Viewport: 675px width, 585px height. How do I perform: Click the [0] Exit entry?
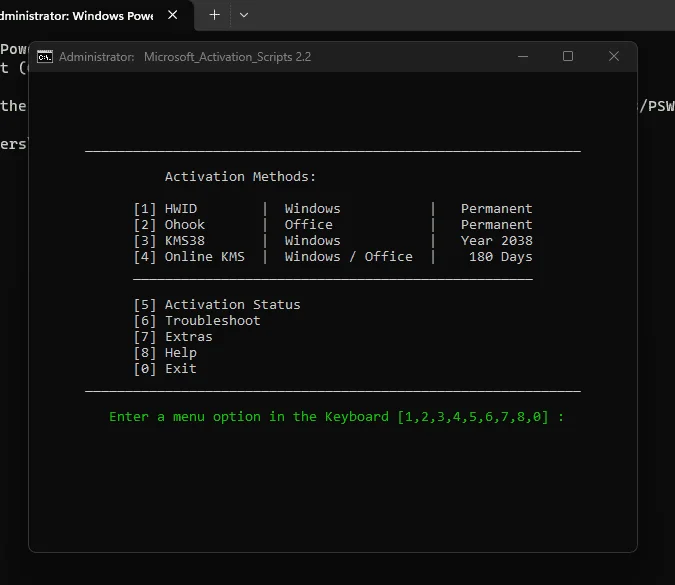pos(165,369)
